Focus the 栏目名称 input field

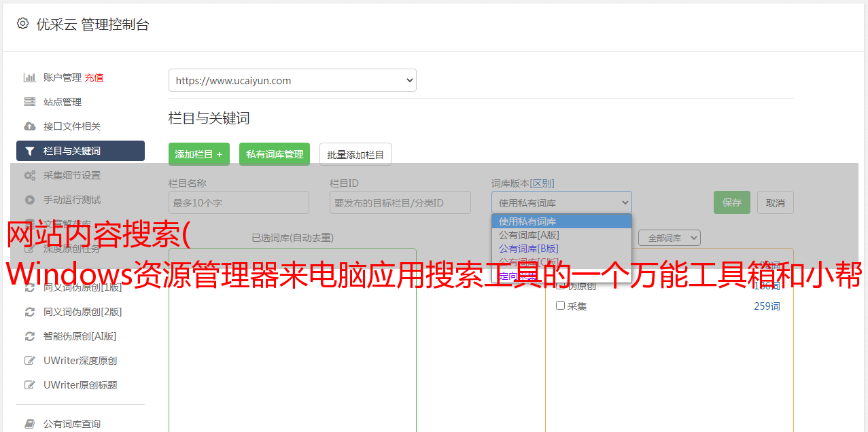(239, 202)
